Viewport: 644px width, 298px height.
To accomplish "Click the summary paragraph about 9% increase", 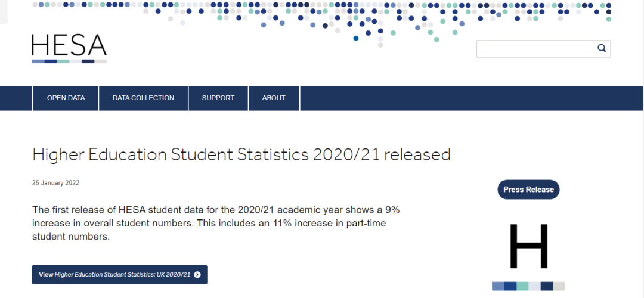I will (215, 223).
